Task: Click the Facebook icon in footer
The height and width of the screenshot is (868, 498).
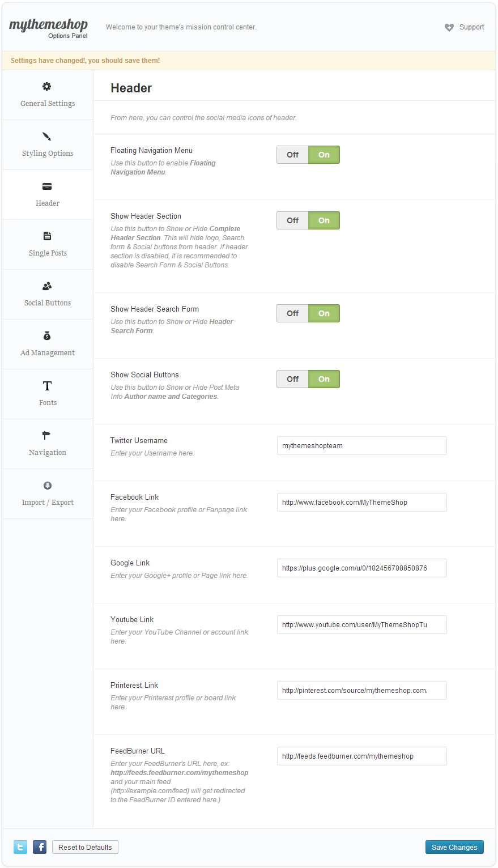Action: click(x=40, y=847)
